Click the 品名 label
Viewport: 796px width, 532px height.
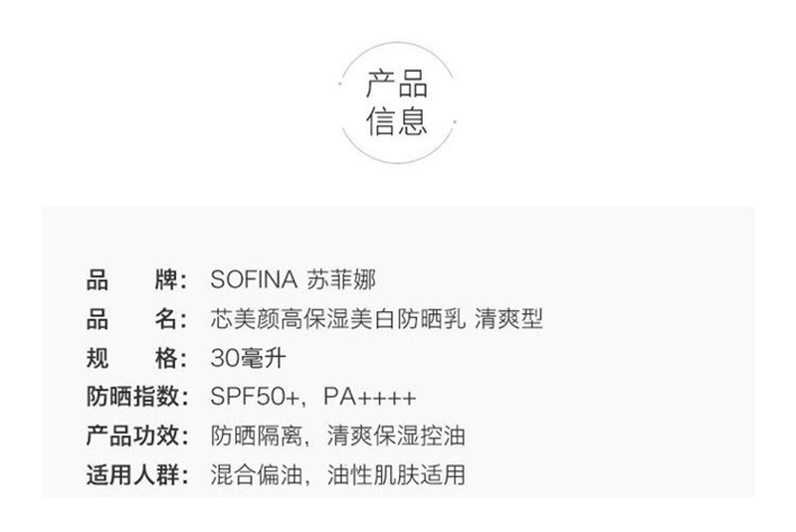(x=136, y=319)
